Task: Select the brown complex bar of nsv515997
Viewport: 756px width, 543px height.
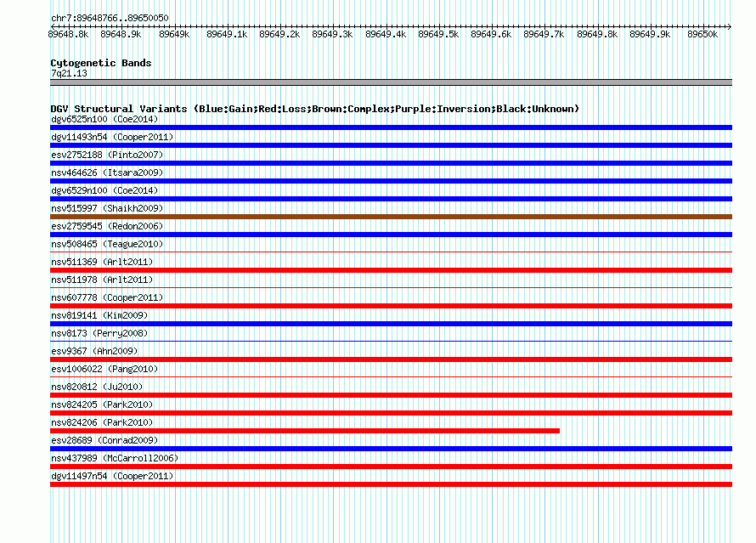Action: (391, 217)
